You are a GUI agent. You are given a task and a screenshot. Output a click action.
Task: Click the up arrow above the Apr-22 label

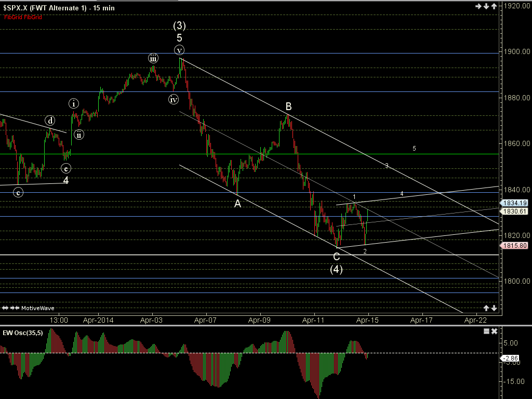[486, 308]
